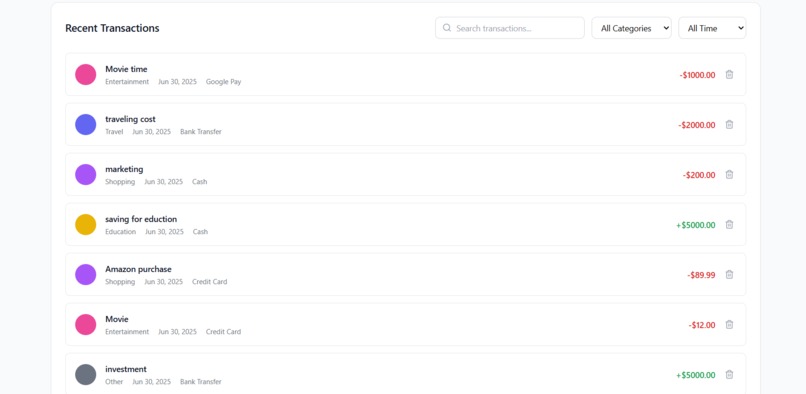Click the gray circle beside investment

pos(86,374)
